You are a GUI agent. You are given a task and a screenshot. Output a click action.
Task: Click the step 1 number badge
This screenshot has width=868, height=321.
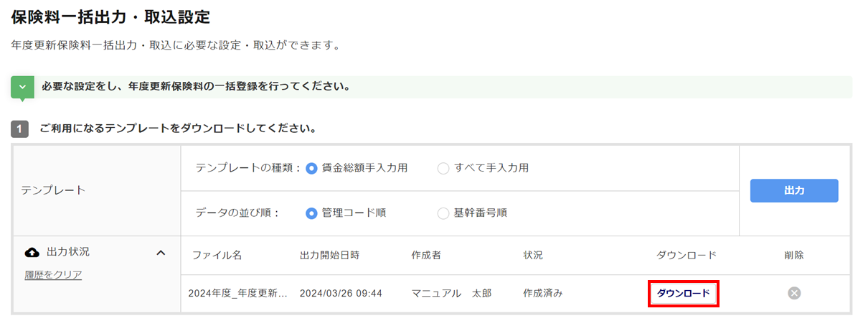coord(19,129)
